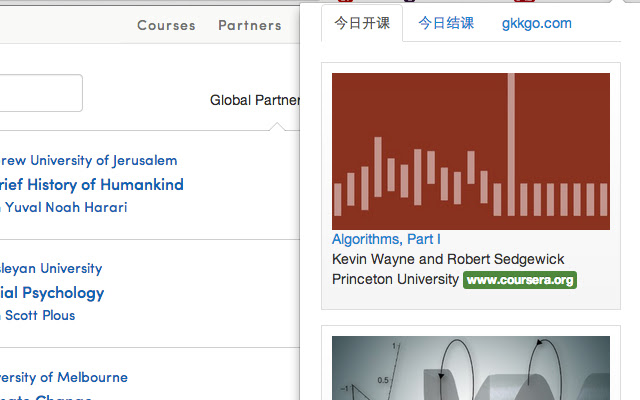The height and width of the screenshot is (400, 640).
Task: Open Social Psychology course link
Action: 52,293
